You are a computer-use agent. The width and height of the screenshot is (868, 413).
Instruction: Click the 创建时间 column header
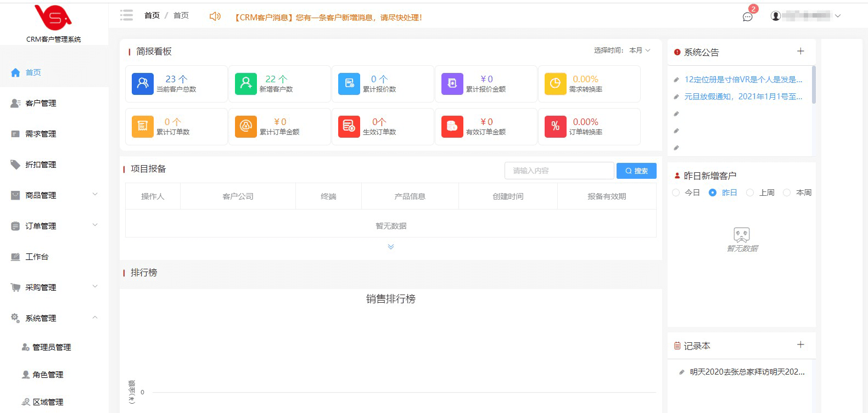click(x=508, y=196)
